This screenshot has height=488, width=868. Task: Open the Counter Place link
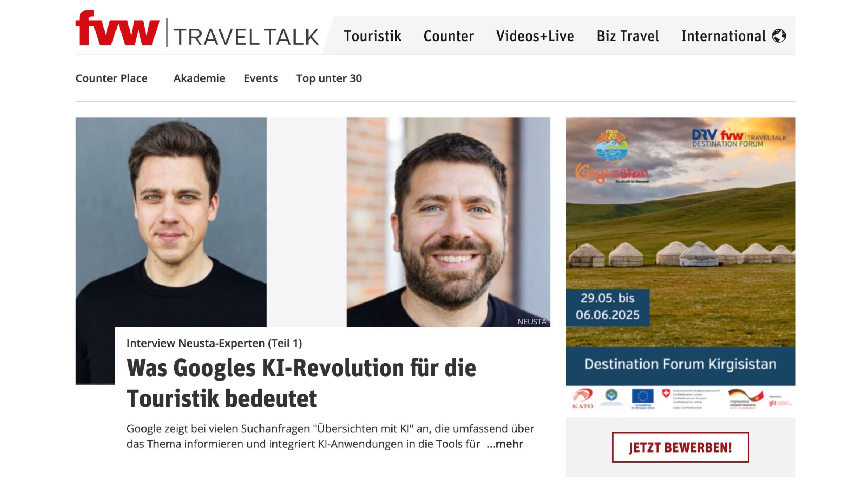click(x=111, y=78)
